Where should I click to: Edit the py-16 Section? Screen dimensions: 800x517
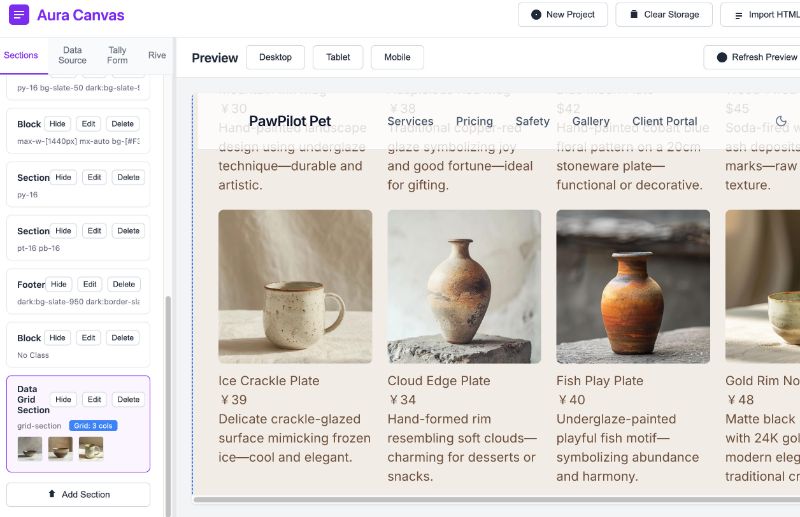point(94,177)
